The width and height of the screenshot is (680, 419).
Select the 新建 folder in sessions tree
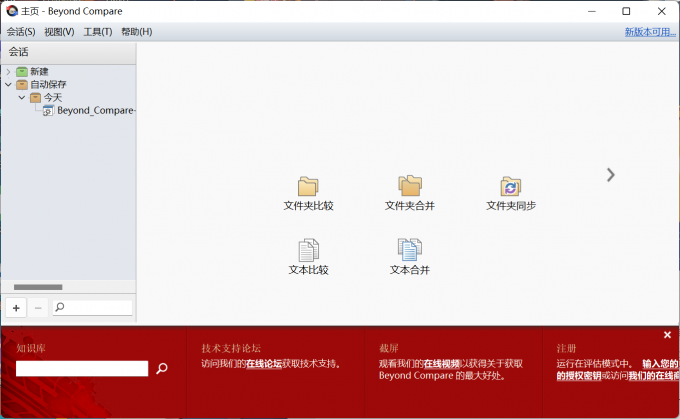point(33,72)
